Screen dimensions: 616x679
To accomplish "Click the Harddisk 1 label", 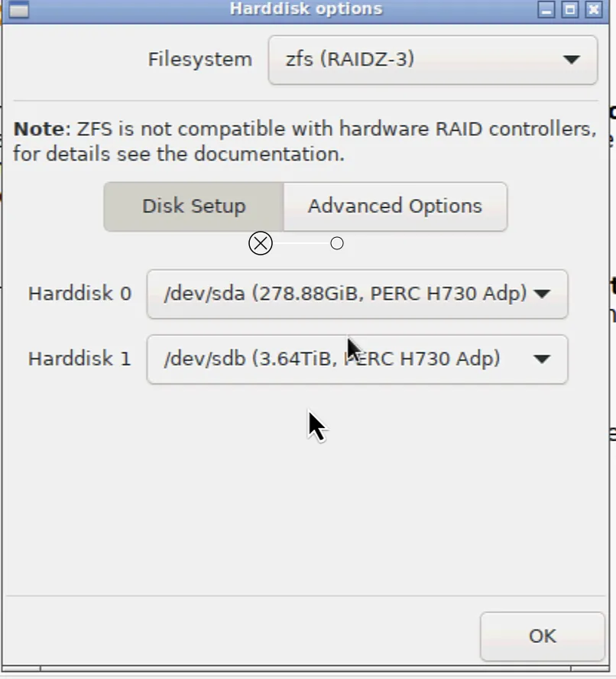I will point(79,359).
